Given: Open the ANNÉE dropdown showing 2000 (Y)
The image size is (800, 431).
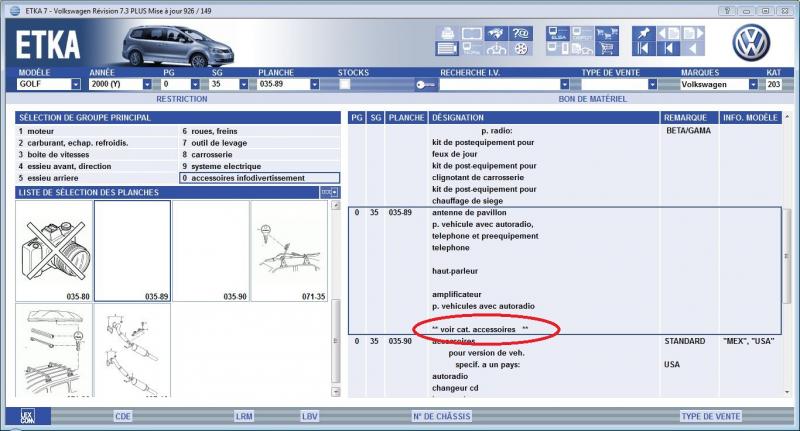Looking at the screenshot, I should [x=147, y=84].
